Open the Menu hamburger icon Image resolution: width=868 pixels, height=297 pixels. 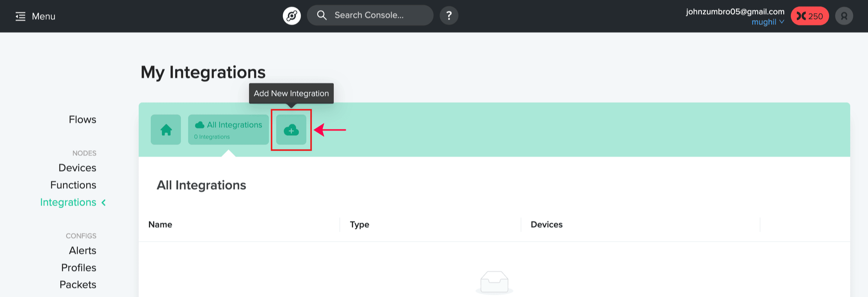coord(20,16)
